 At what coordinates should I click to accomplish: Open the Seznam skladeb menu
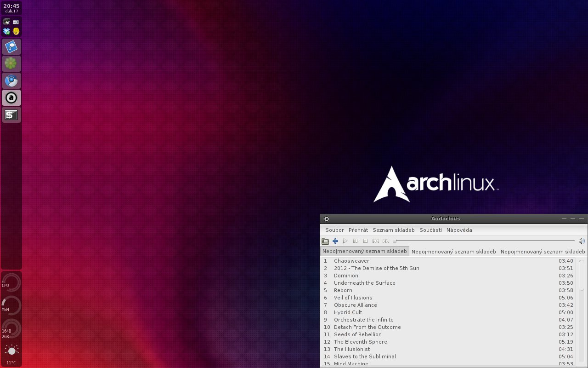pyautogui.click(x=394, y=230)
